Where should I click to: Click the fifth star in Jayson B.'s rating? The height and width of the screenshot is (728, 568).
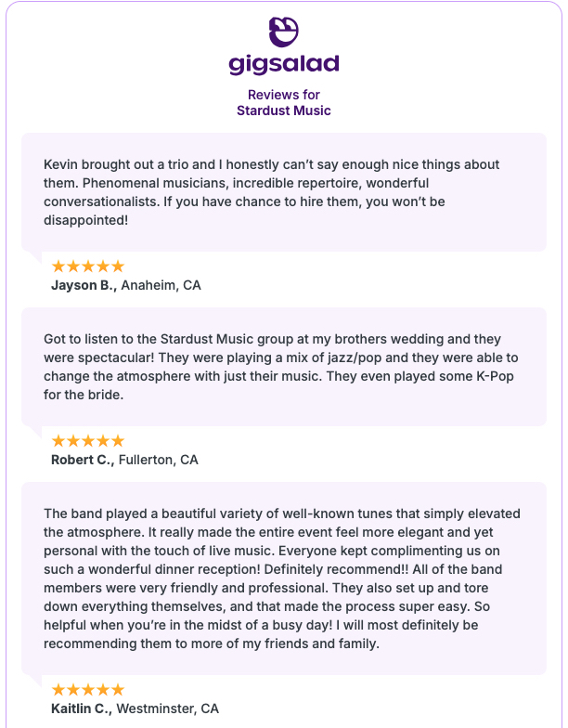click(x=117, y=266)
